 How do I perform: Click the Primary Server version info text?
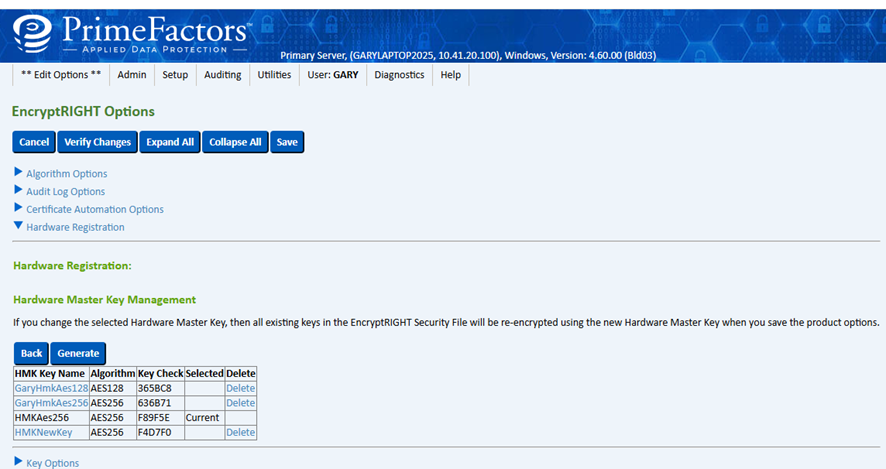pyautogui.click(x=468, y=55)
